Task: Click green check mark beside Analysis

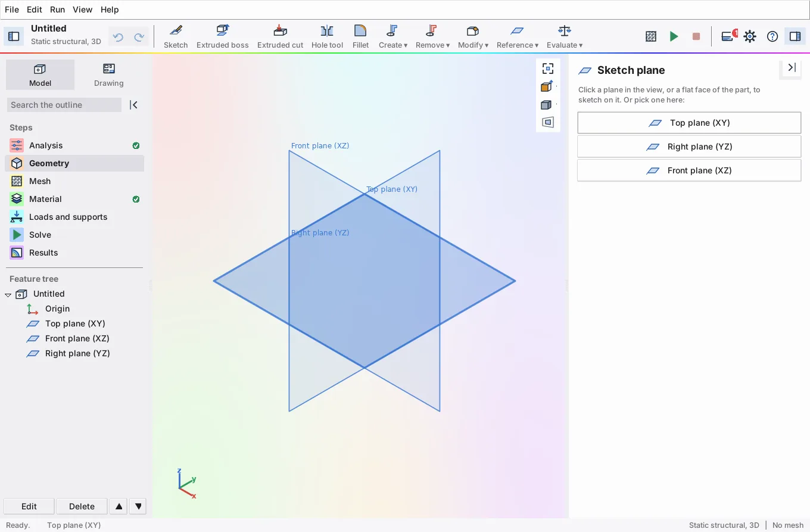Action: tap(136, 145)
